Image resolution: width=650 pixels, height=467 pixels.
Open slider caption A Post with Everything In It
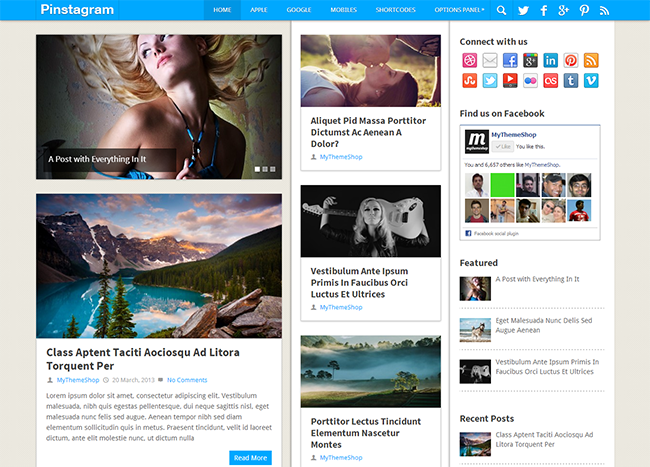[97, 159]
